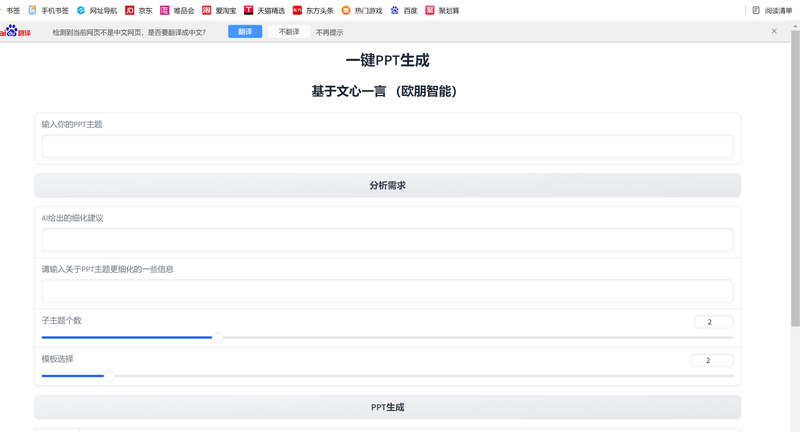Open the 百度 bookmark
This screenshot has height=432, width=800.
[404, 10]
